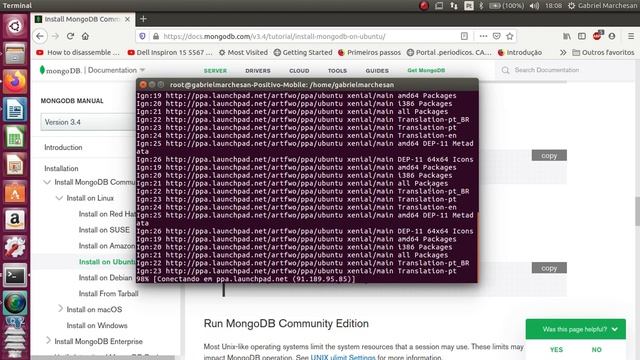The image size is (640, 360).
Task: Show site tracking protection shield
Action: tap(142, 36)
